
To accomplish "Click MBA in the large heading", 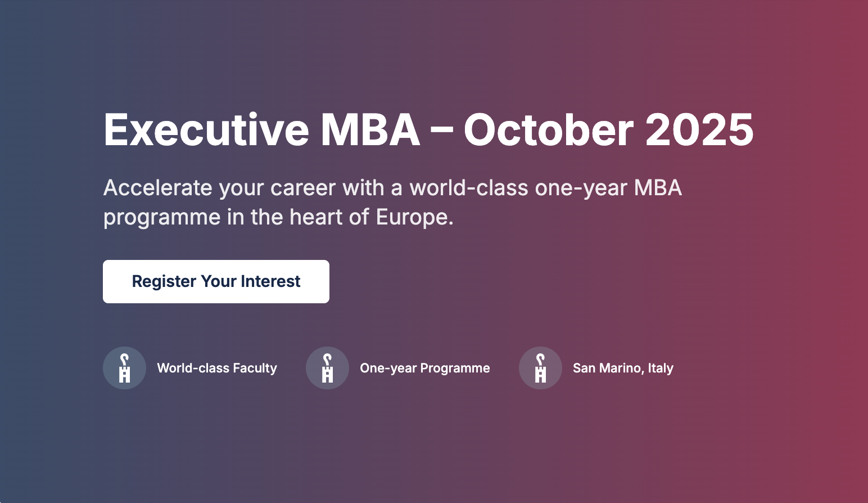I will 370,130.
